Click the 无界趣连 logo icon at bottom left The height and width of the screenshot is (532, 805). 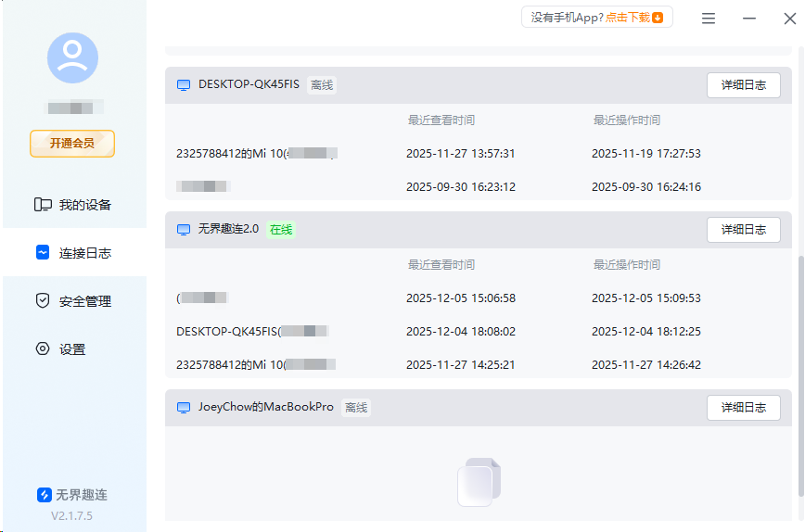pyautogui.click(x=44, y=495)
